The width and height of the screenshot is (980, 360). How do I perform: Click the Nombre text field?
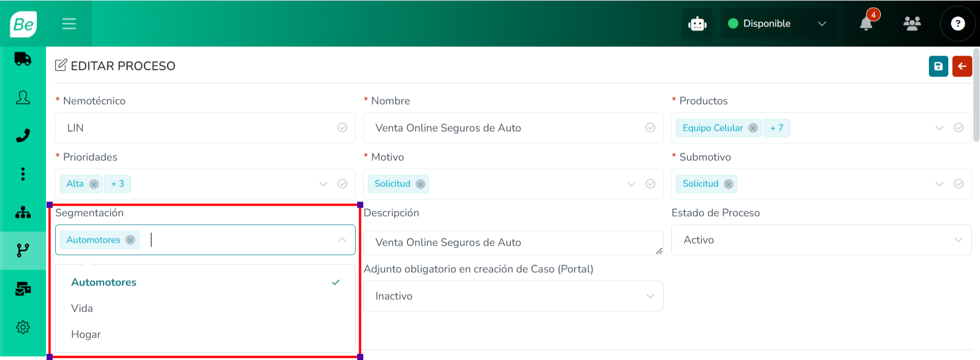506,128
